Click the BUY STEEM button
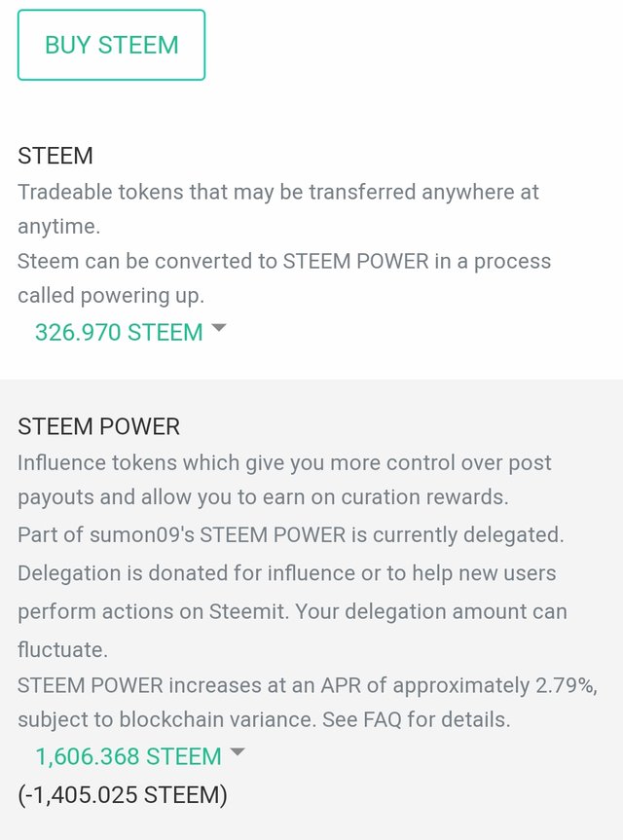623x840 pixels. (x=111, y=45)
